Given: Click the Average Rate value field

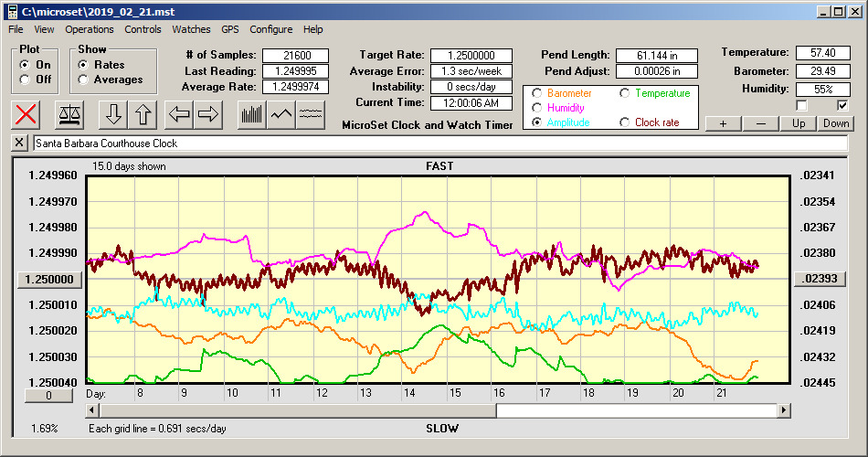Looking at the screenshot, I should [296, 87].
